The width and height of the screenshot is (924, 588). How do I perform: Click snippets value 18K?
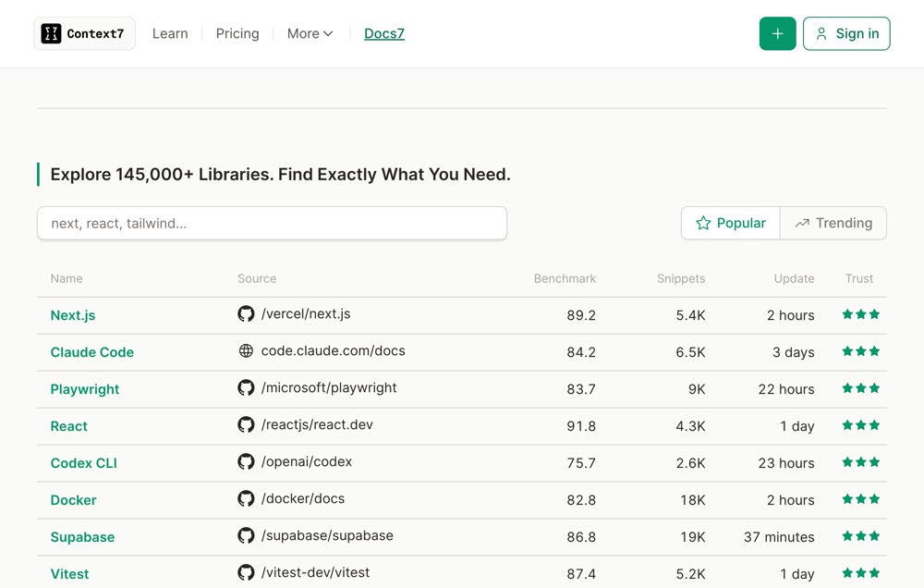692,500
